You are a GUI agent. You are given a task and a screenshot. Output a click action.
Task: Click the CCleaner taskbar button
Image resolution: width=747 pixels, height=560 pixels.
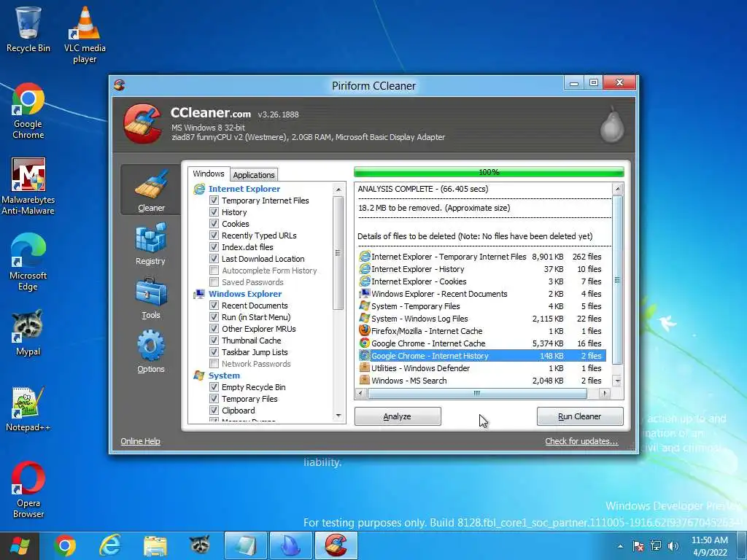336,545
